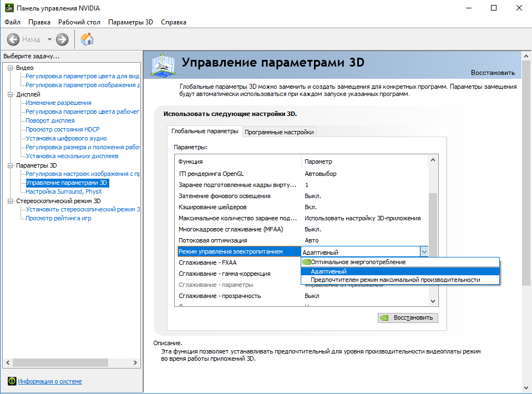Screen dimensions: 532x394
Task: Open the Параметры 3D menu
Action: [130, 22]
